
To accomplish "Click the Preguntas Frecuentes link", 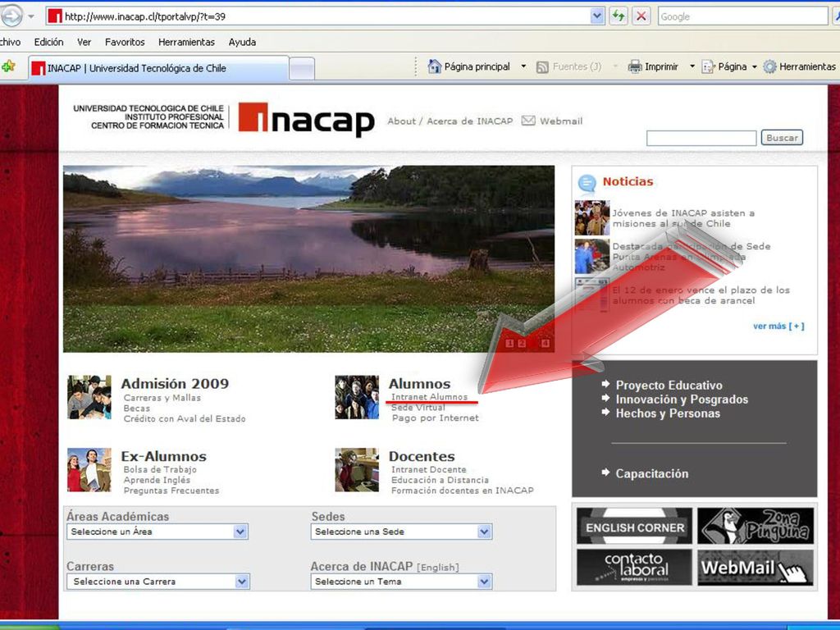I will [x=171, y=491].
